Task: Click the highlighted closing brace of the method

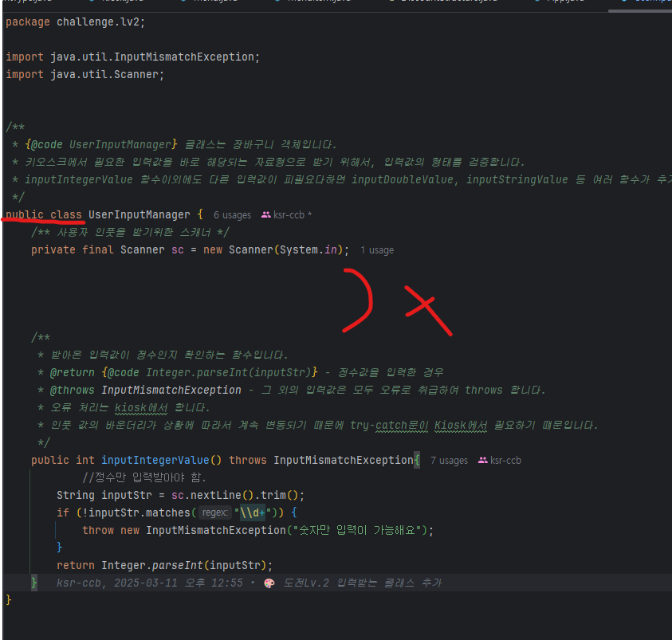Action: pos(33,583)
